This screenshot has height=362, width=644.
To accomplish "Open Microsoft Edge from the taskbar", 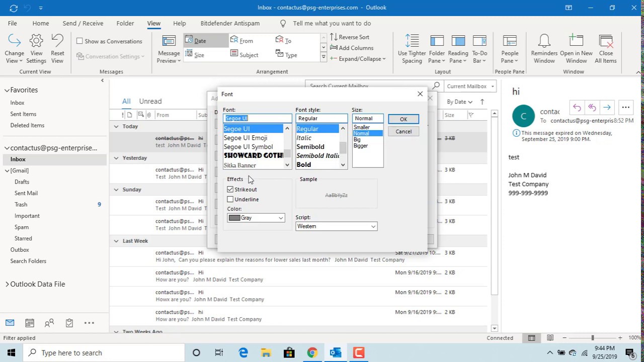I will coord(243,352).
